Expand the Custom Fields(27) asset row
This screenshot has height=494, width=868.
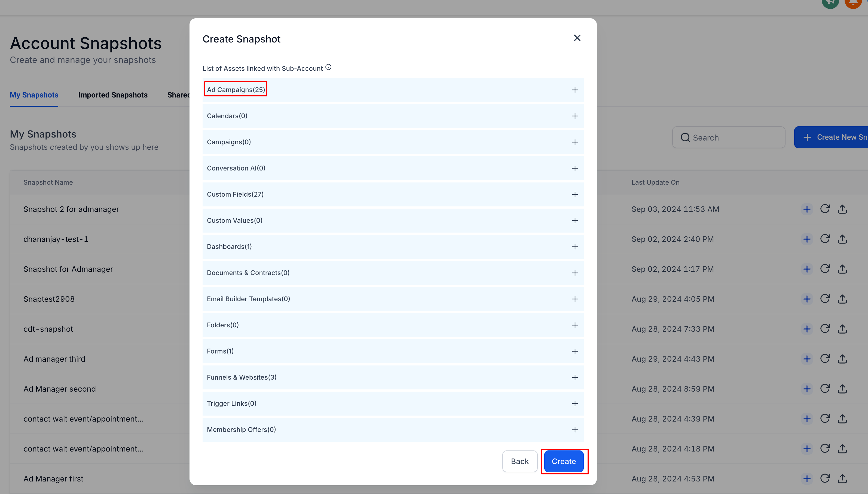tap(574, 194)
